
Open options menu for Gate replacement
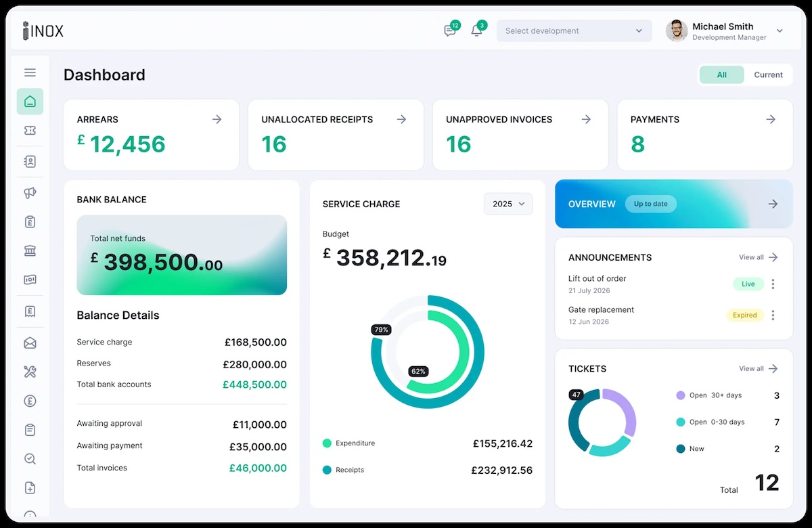[773, 315]
